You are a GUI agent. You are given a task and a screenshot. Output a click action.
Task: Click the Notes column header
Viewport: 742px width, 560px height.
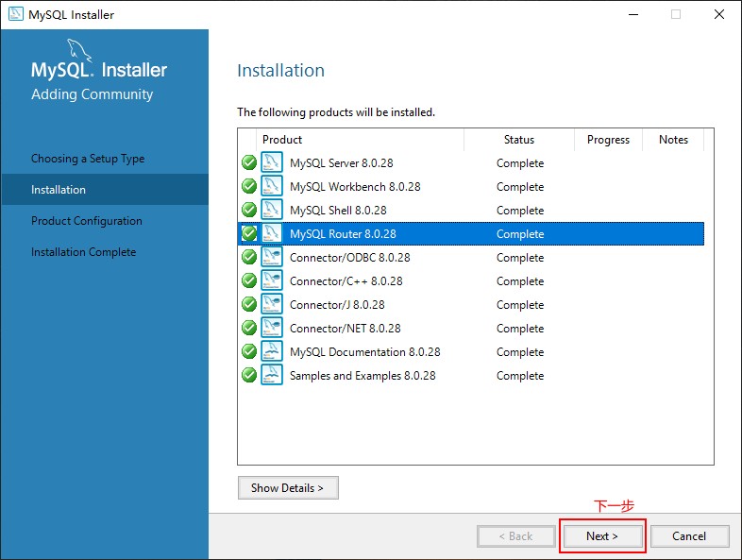[x=673, y=140]
